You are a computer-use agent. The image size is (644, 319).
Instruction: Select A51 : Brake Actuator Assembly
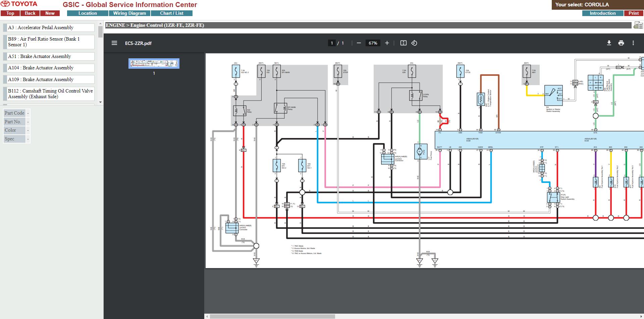[x=49, y=56]
